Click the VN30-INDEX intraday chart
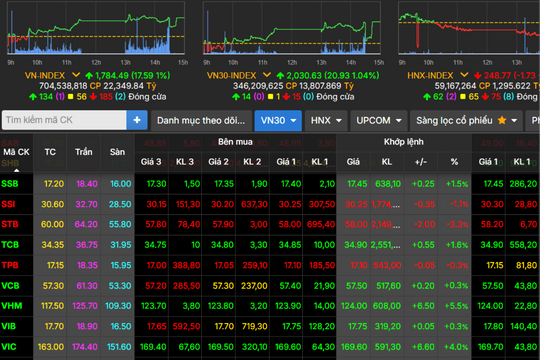The image size is (540, 360). [292, 28]
